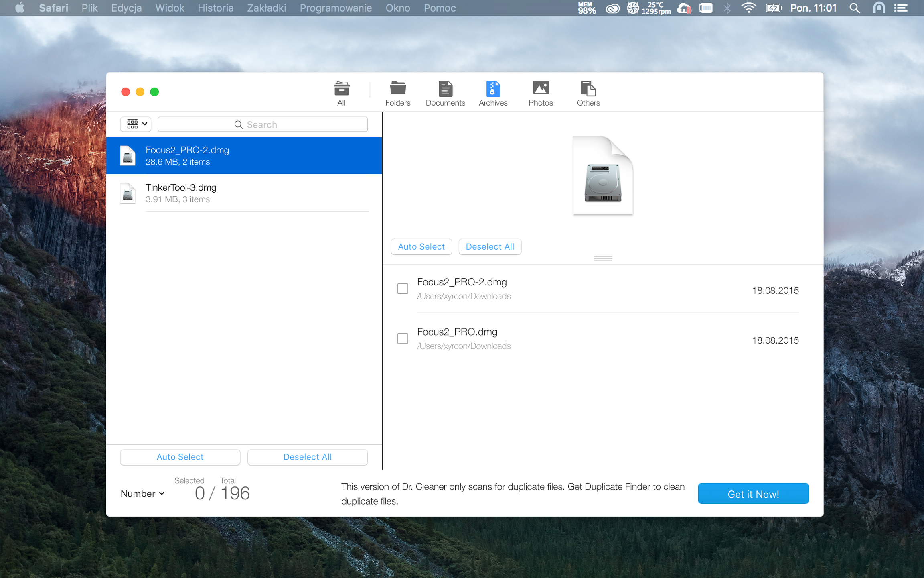The height and width of the screenshot is (578, 924).
Task: Show the All duplicates category
Action: click(x=341, y=94)
